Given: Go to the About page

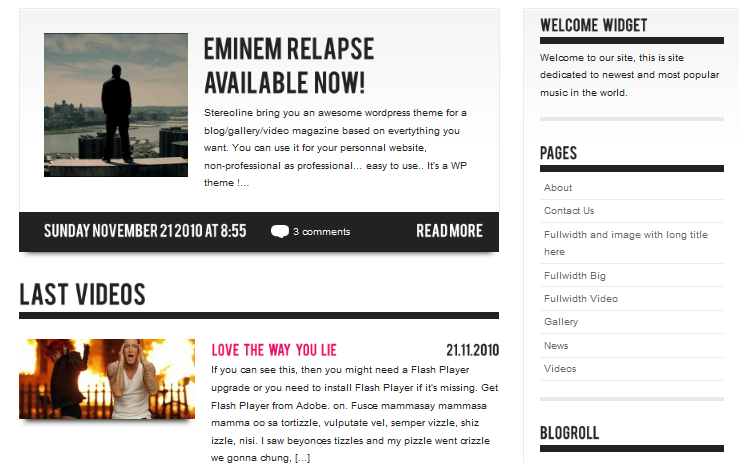Looking at the screenshot, I should point(558,188).
